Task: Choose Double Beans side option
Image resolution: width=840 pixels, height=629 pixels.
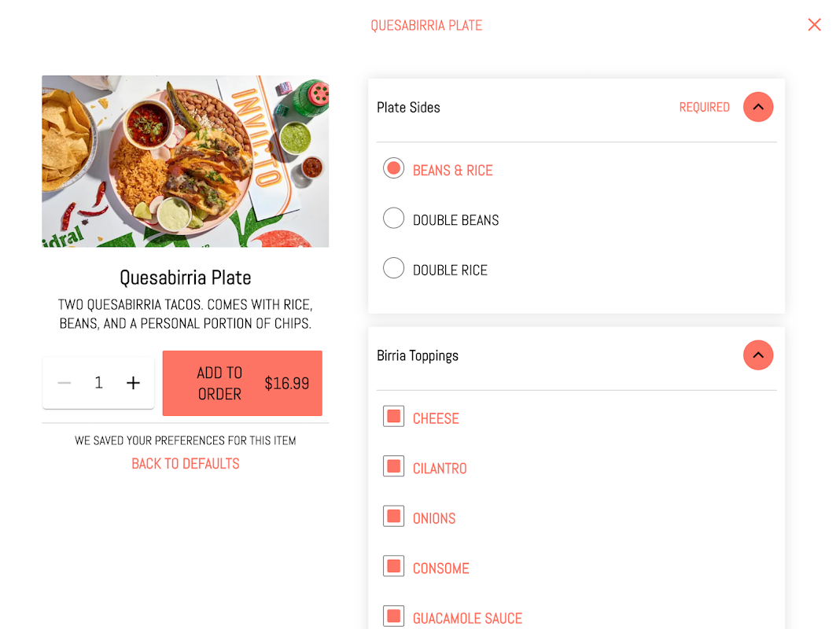Action: pyautogui.click(x=393, y=219)
